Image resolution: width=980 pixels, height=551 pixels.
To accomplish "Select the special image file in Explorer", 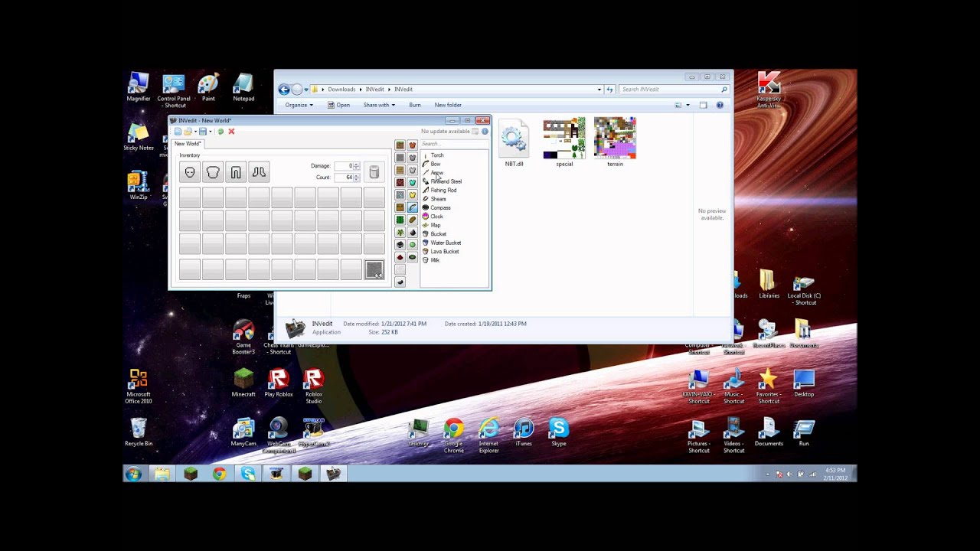I will (x=564, y=142).
